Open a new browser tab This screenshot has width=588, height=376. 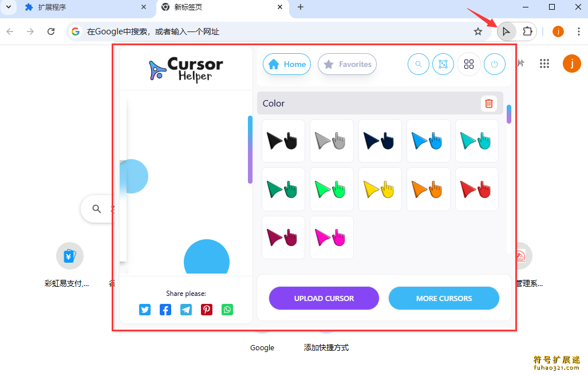tap(301, 7)
